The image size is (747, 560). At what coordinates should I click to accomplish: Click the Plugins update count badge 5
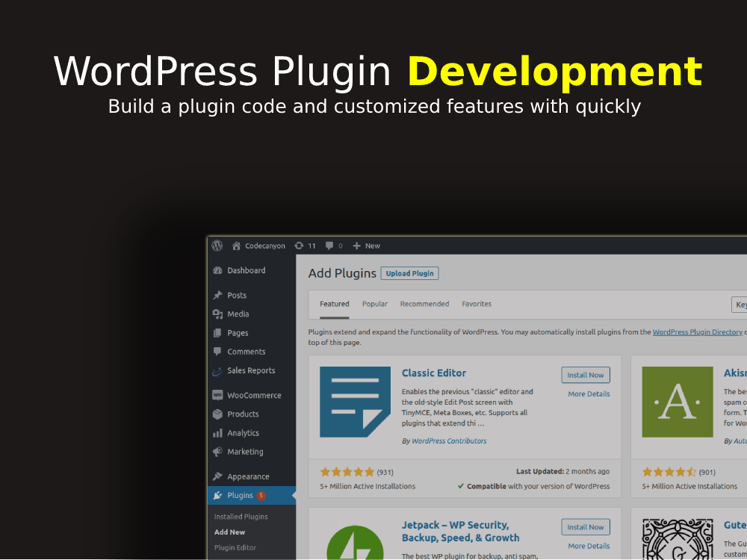(261, 495)
